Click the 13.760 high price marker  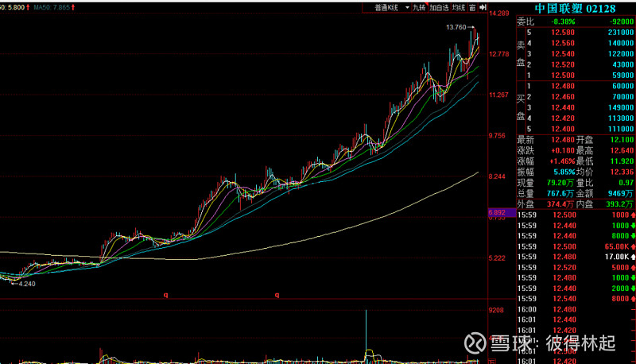[x=456, y=27]
